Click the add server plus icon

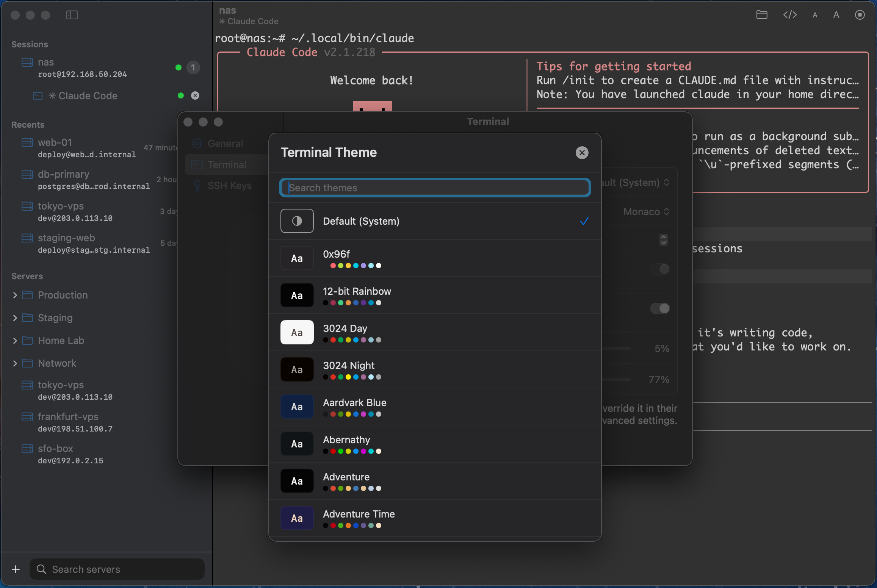[x=16, y=569]
